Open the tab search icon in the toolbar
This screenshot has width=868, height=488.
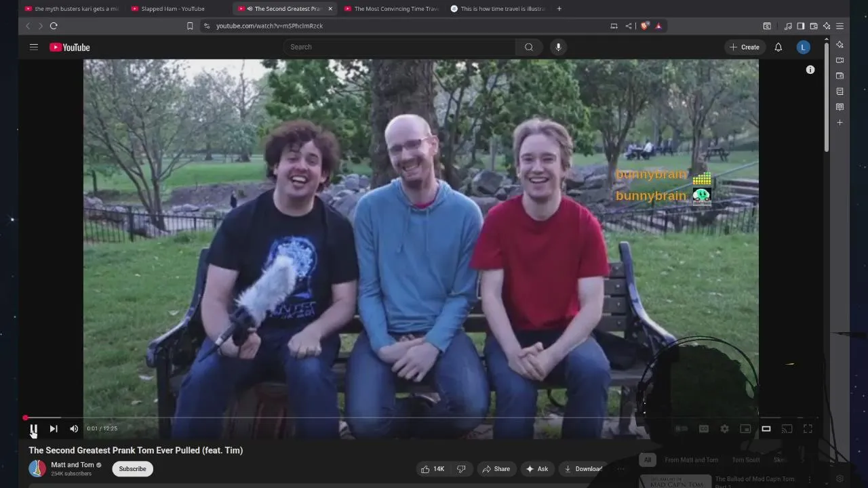pos(767,26)
